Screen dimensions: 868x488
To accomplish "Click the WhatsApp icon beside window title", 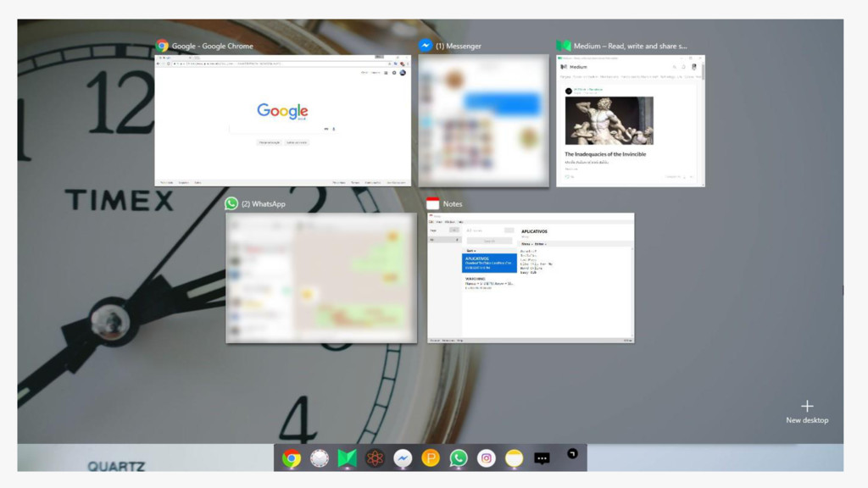I will [x=231, y=203].
